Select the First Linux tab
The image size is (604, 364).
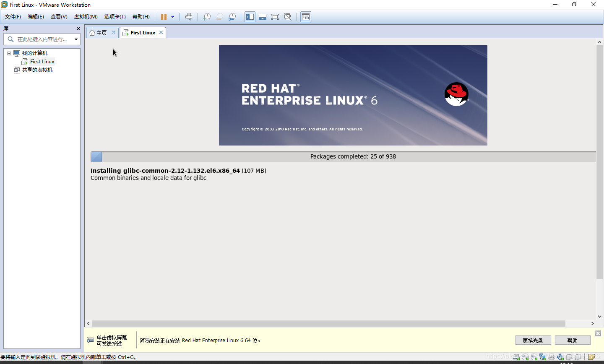pos(143,32)
